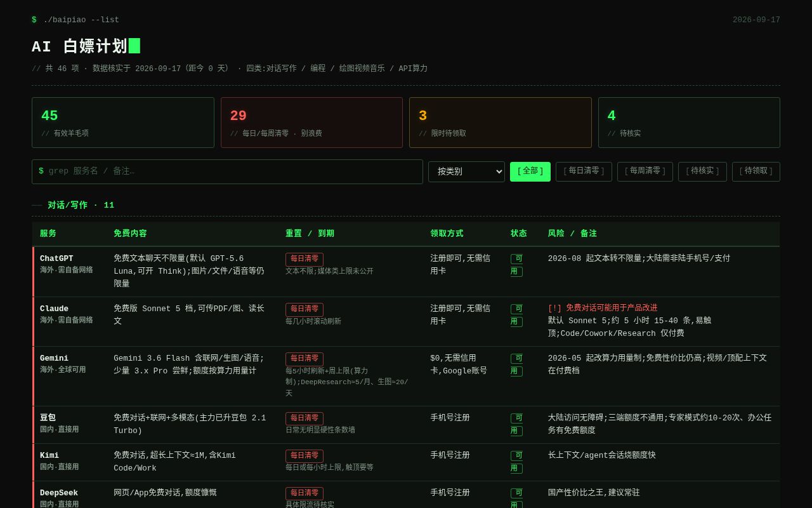Click the 长上下文/agent会话烧额度快 note
The height and width of the screenshot is (508, 812).
(x=602, y=455)
